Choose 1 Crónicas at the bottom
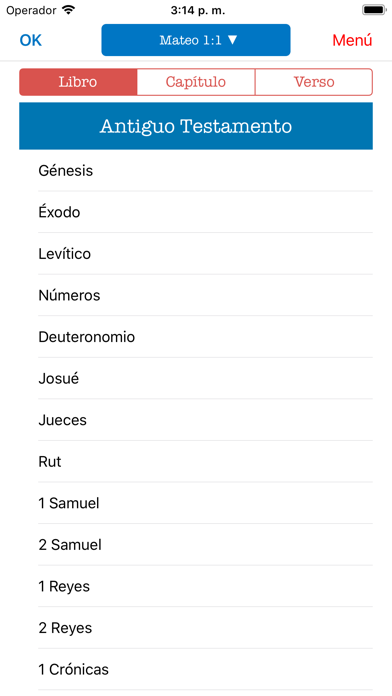392x696 pixels. [x=196, y=669]
